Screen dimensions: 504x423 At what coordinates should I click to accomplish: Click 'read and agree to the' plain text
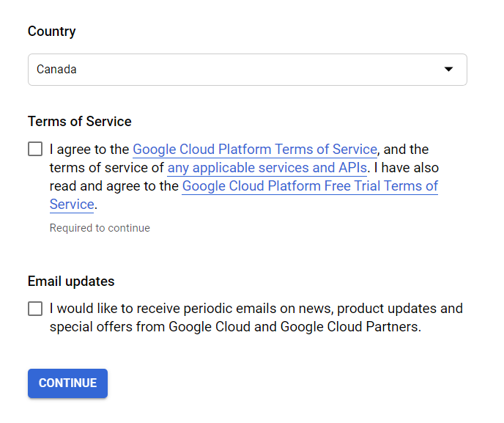114,186
